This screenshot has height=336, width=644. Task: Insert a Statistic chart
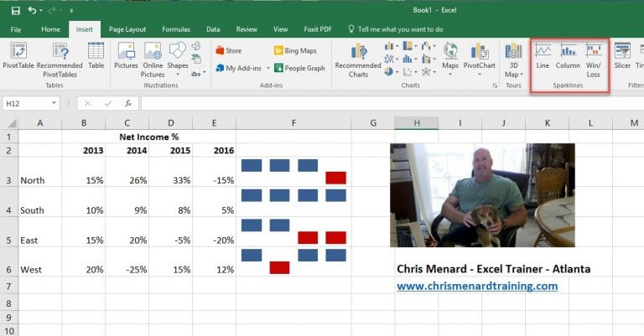coord(408,59)
